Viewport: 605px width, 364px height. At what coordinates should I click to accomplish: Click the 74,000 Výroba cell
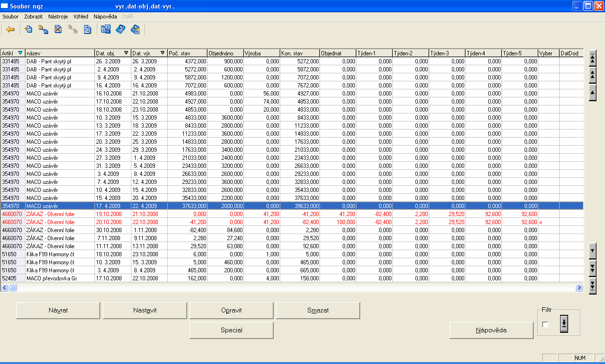(261, 102)
